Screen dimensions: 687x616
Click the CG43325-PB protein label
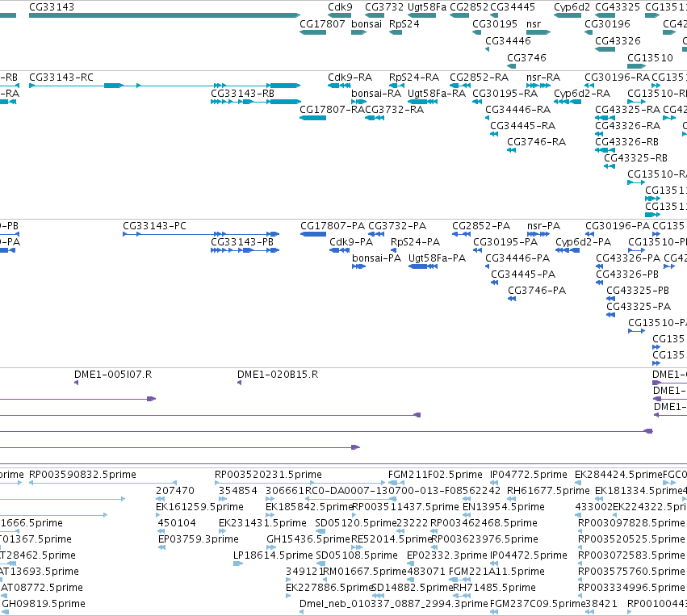(638, 291)
